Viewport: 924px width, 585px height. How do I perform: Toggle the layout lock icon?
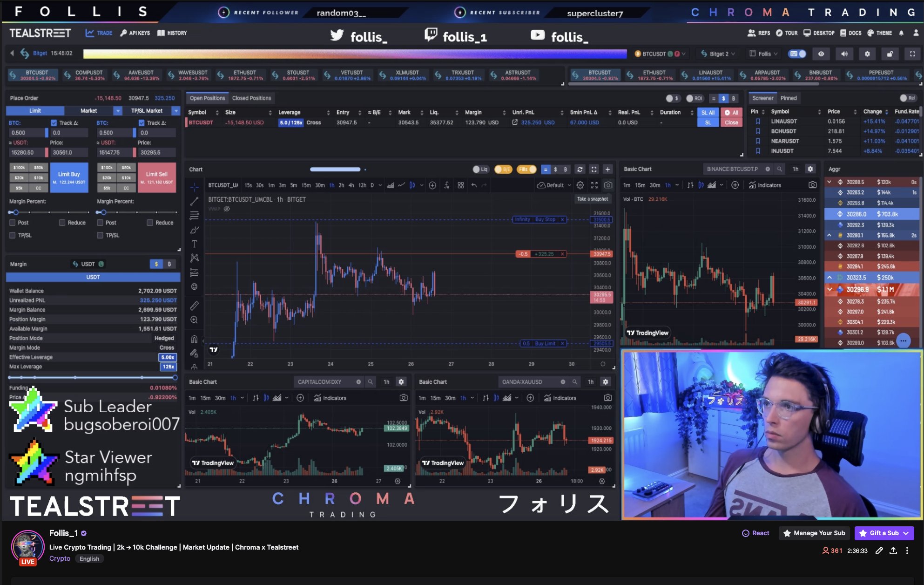[890, 54]
